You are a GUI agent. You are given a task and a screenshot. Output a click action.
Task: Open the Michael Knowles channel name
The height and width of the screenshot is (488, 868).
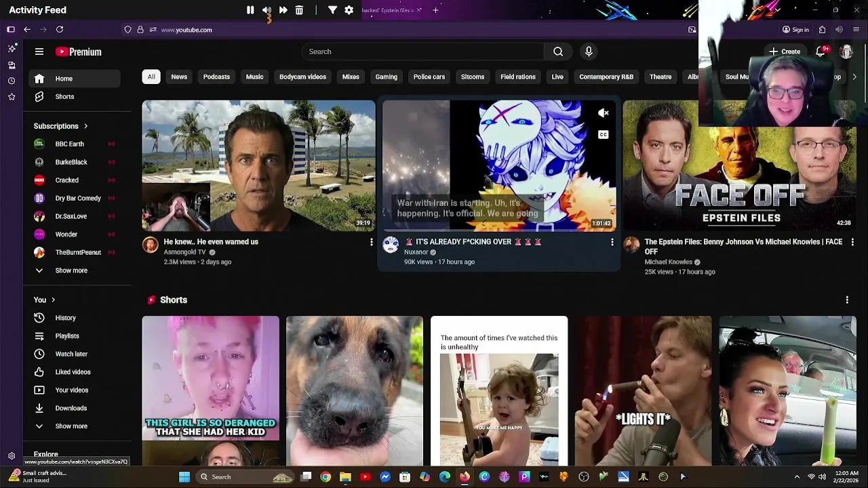[668, 262]
